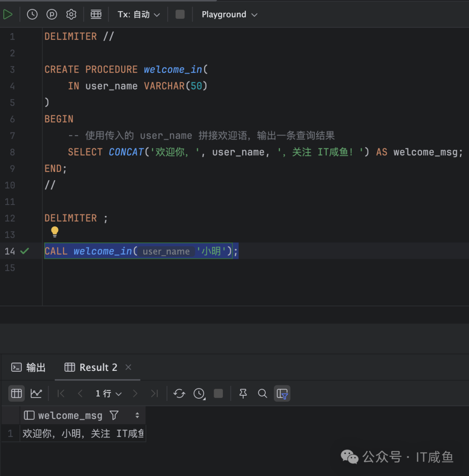Click the lightbulb quick-fix icon
Image resolution: width=469 pixels, height=476 pixels.
(54, 231)
